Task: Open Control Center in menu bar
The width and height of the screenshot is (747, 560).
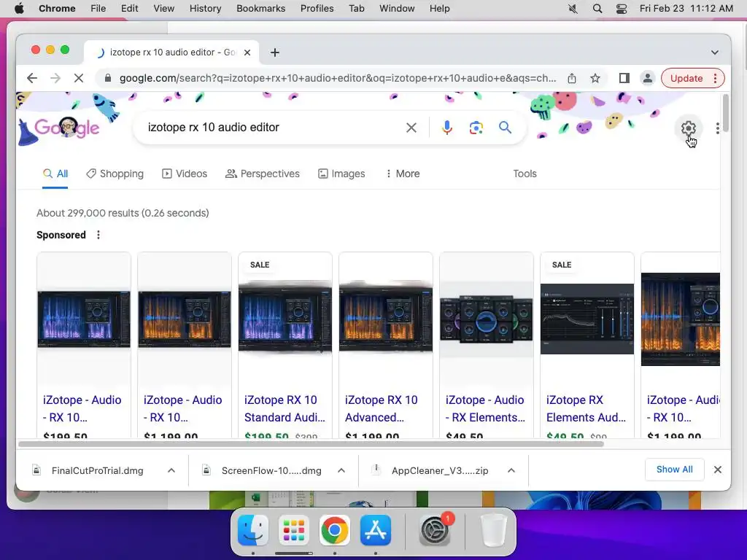Action: [x=622, y=9]
